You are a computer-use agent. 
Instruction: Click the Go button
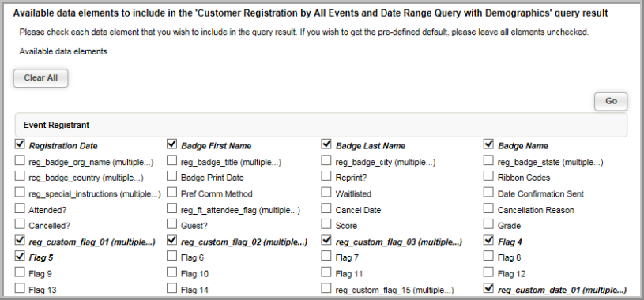[x=611, y=101]
